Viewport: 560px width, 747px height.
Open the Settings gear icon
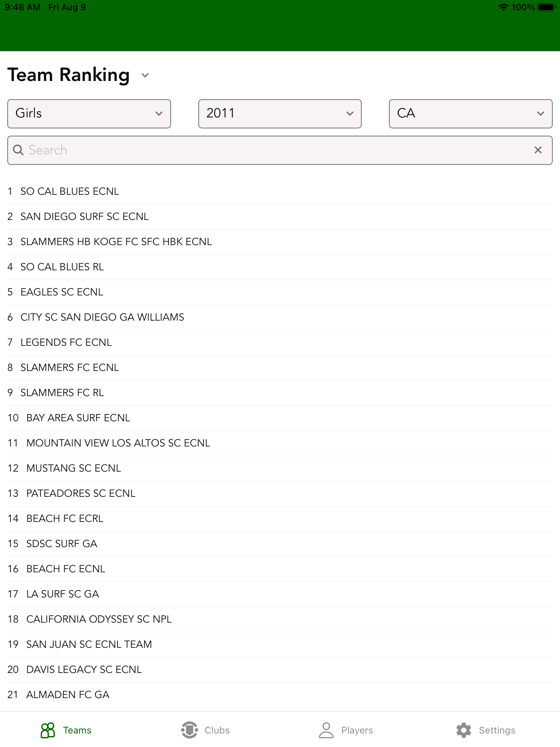pyautogui.click(x=464, y=730)
